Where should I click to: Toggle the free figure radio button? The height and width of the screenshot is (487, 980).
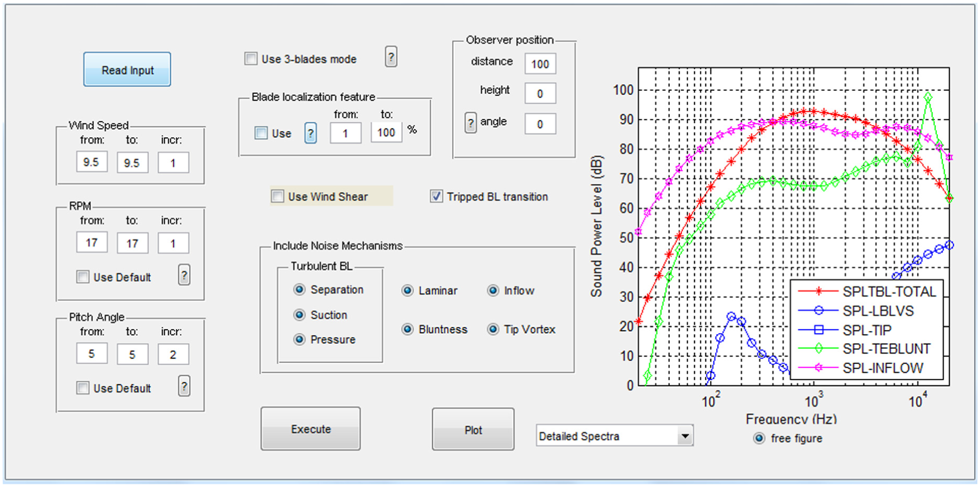[759, 438]
